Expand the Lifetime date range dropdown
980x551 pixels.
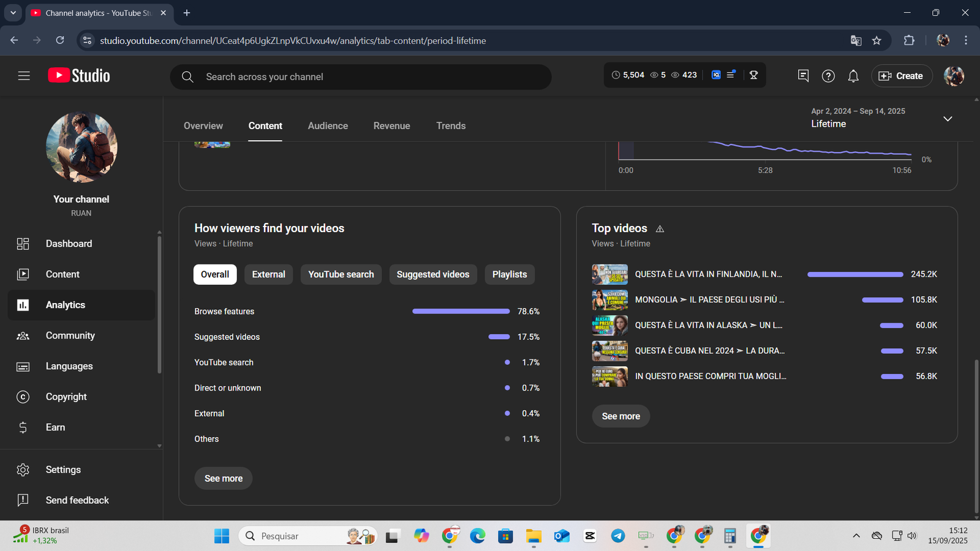click(947, 119)
